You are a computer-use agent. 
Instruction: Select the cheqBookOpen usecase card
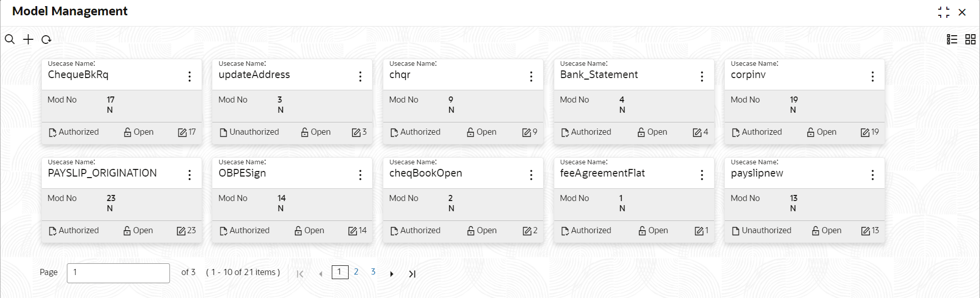pyautogui.click(x=426, y=173)
